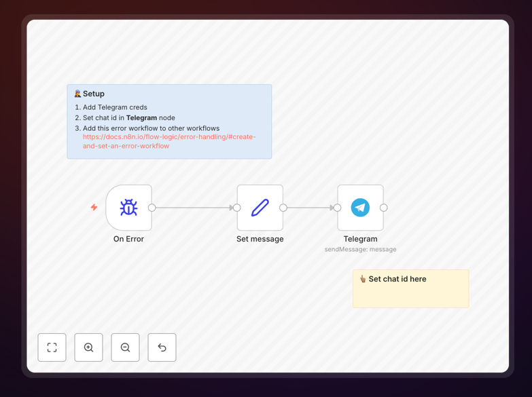Click the Set message node output connector
The image size is (532, 397).
(283, 208)
